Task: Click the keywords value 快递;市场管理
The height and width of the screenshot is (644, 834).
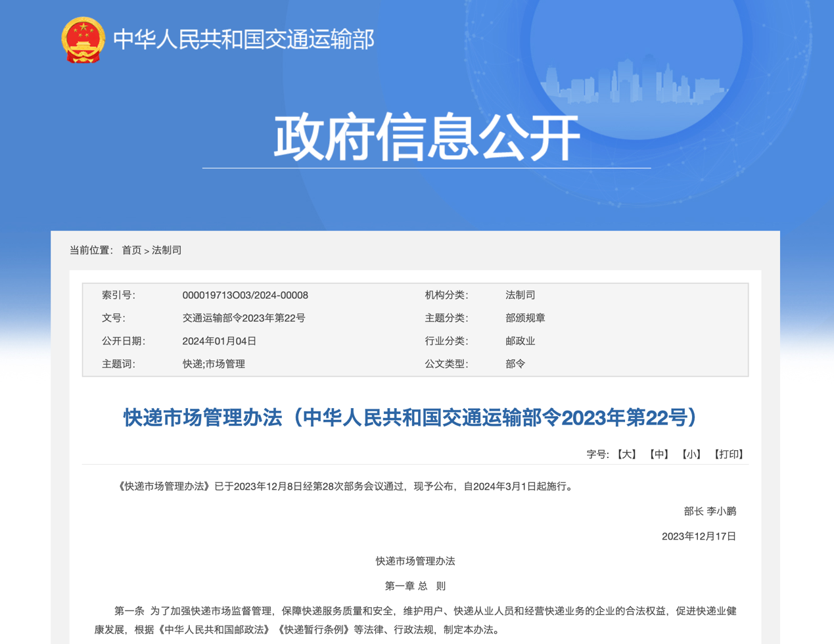Action: 214,364
